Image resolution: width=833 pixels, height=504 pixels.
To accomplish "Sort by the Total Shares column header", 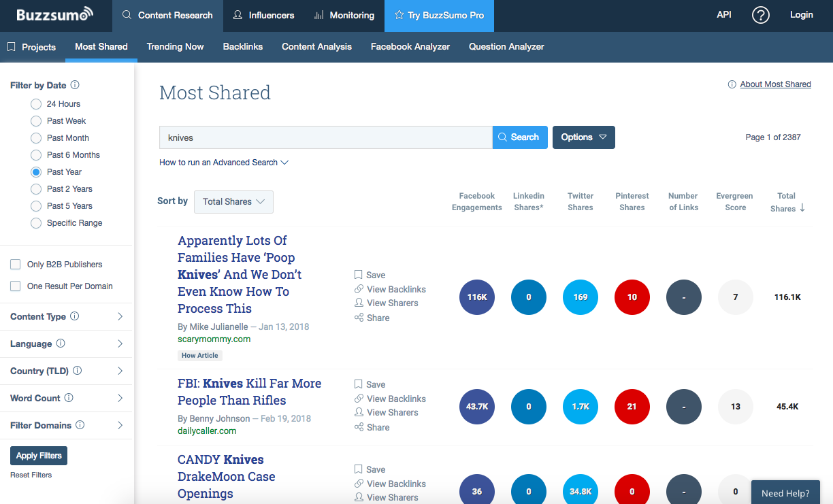I will click(787, 202).
